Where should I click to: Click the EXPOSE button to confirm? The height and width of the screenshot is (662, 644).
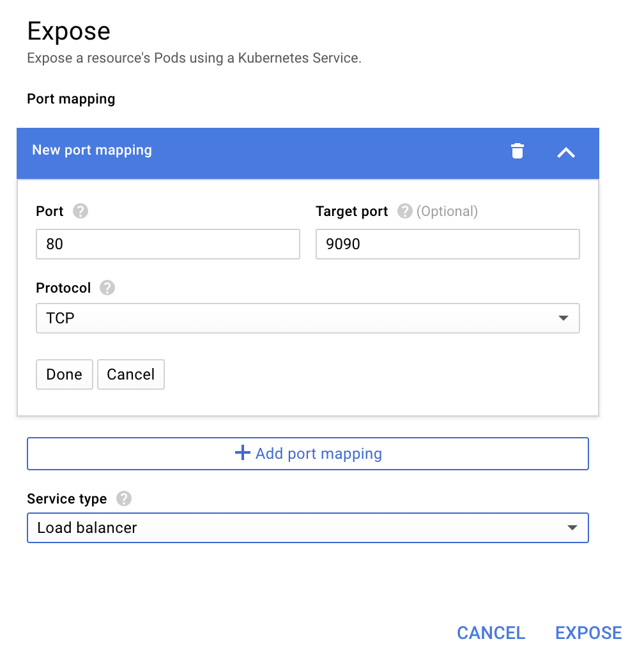click(x=588, y=633)
